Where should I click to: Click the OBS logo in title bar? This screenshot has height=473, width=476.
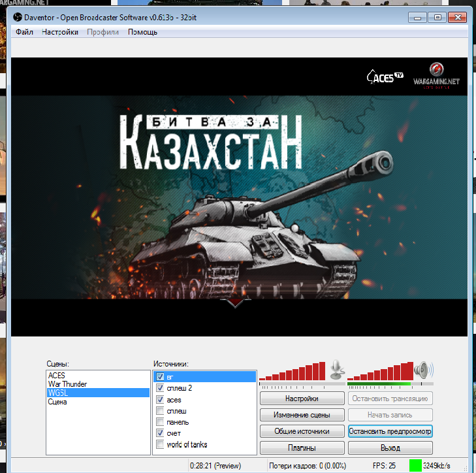pyautogui.click(x=18, y=18)
